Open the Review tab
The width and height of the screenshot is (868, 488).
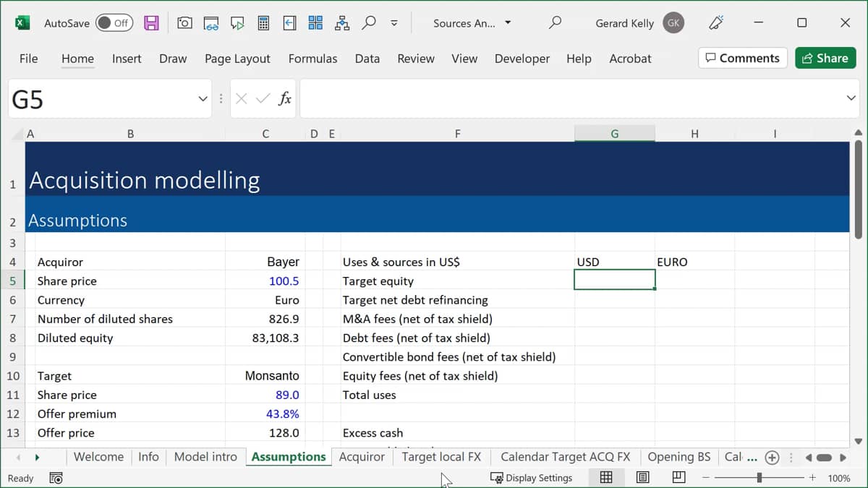click(416, 59)
